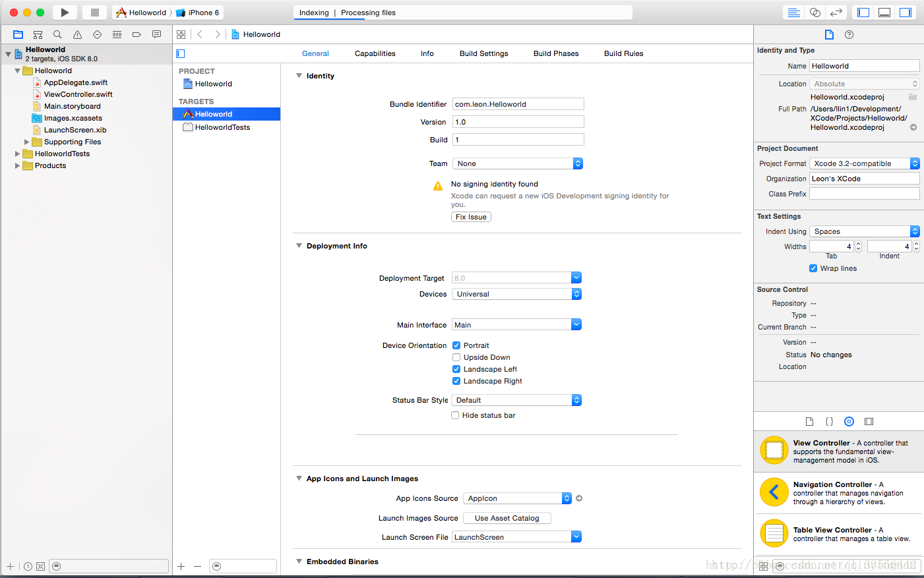Show the Quick Help inspector
The image size is (924, 578).
[x=849, y=34]
